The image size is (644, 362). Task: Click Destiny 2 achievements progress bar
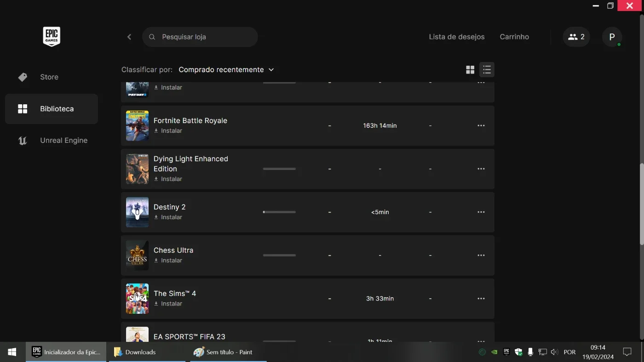click(x=279, y=212)
